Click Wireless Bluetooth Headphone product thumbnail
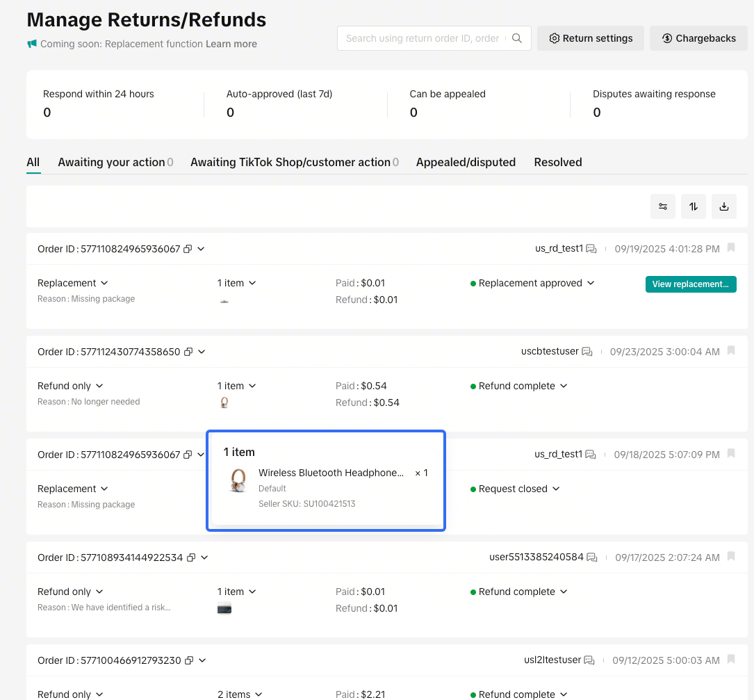Image resolution: width=754 pixels, height=700 pixels. click(238, 481)
